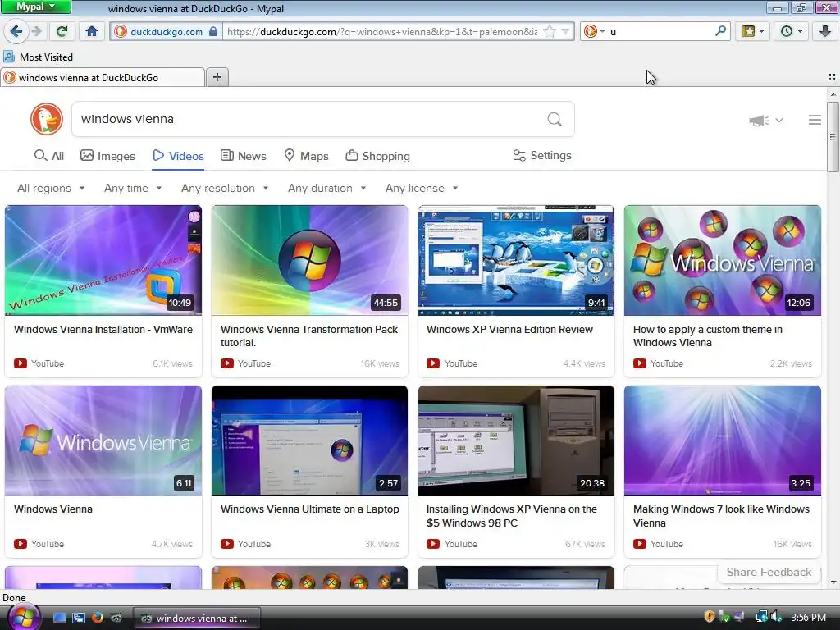Screen dimensions: 840x630
Task: Click the vertical scrollbar thumb
Action: [x=833, y=137]
